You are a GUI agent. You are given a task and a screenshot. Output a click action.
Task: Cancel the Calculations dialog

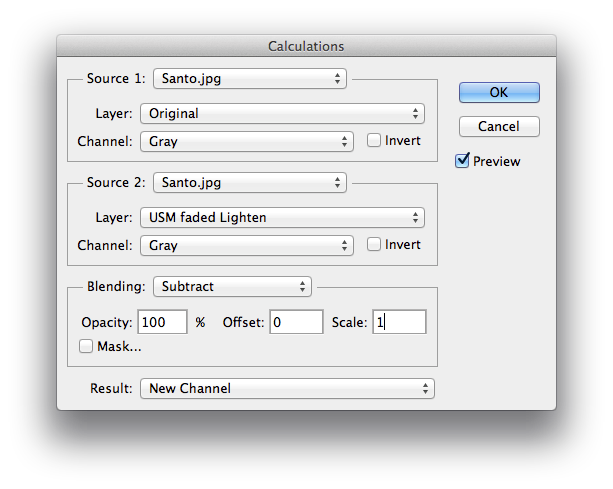499,126
